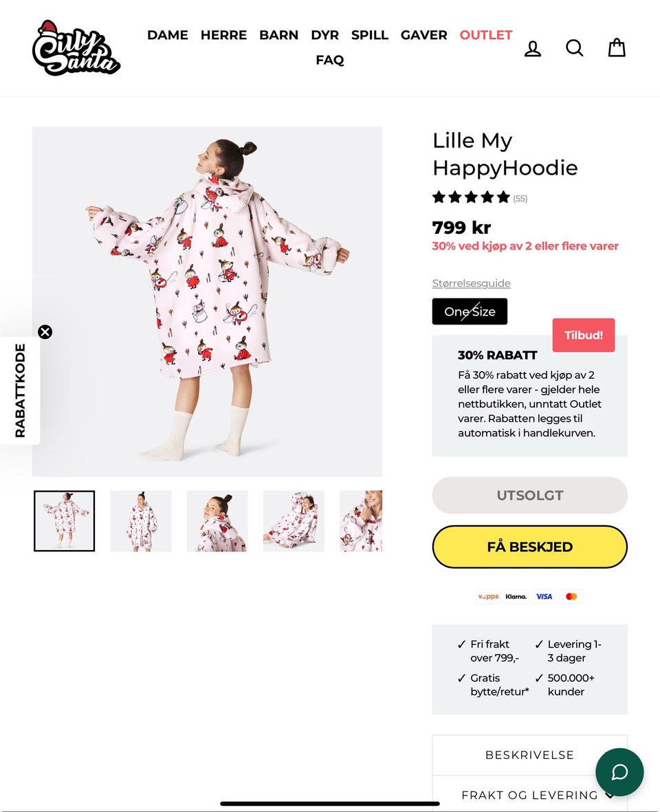Close the Rabattkode side tab

click(45, 332)
